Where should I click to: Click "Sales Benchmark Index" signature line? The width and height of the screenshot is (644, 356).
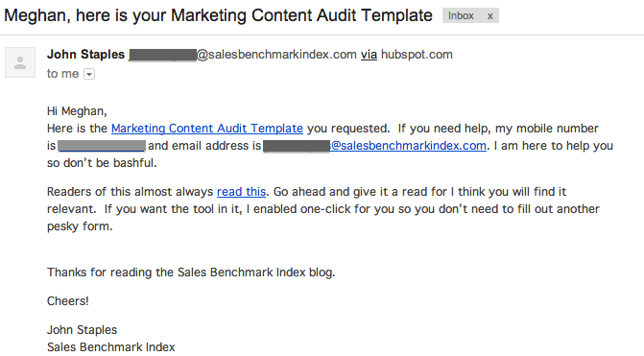point(111,347)
